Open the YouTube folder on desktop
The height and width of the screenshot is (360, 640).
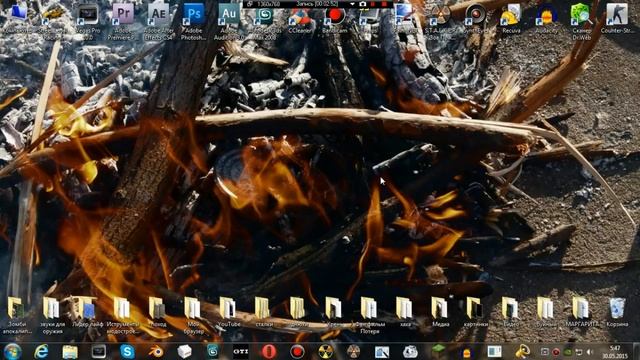coord(229,312)
